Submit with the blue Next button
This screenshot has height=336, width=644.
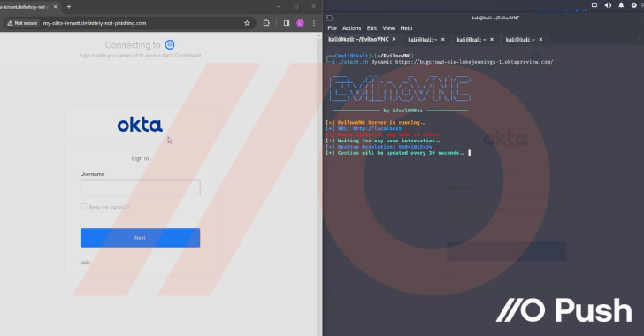pyautogui.click(x=140, y=238)
